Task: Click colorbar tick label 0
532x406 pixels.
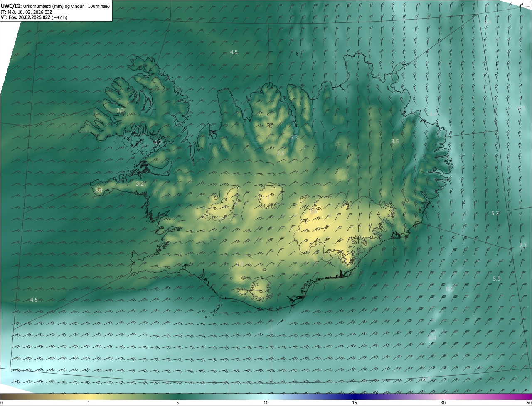Action: 1,403
